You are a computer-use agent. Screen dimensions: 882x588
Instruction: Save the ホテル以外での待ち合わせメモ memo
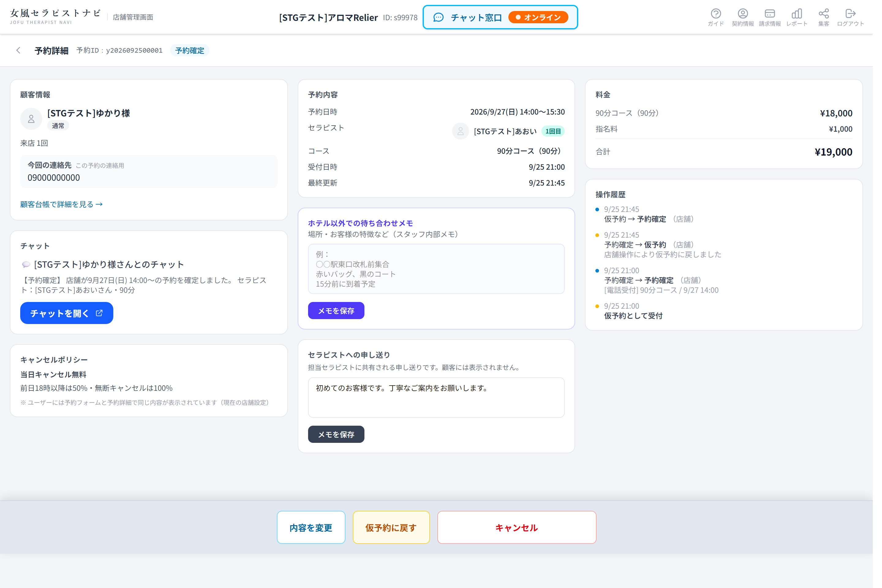click(339, 314)
